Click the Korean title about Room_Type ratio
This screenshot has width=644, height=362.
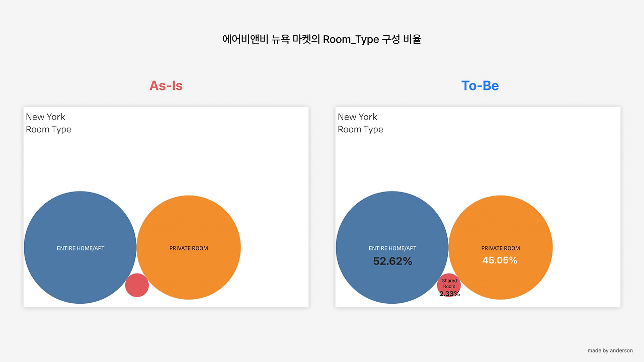322,39
